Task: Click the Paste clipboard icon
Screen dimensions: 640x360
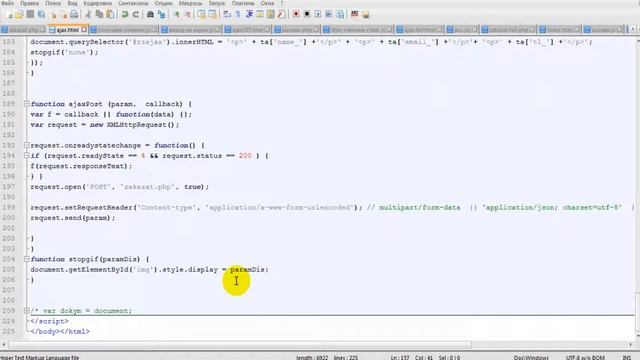Action: [x=110, y=15]
